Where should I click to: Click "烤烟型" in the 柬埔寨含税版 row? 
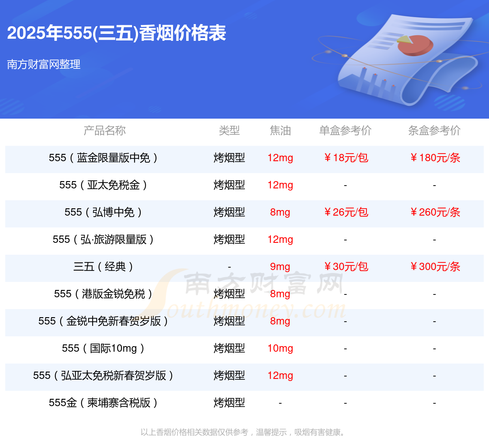229,403
